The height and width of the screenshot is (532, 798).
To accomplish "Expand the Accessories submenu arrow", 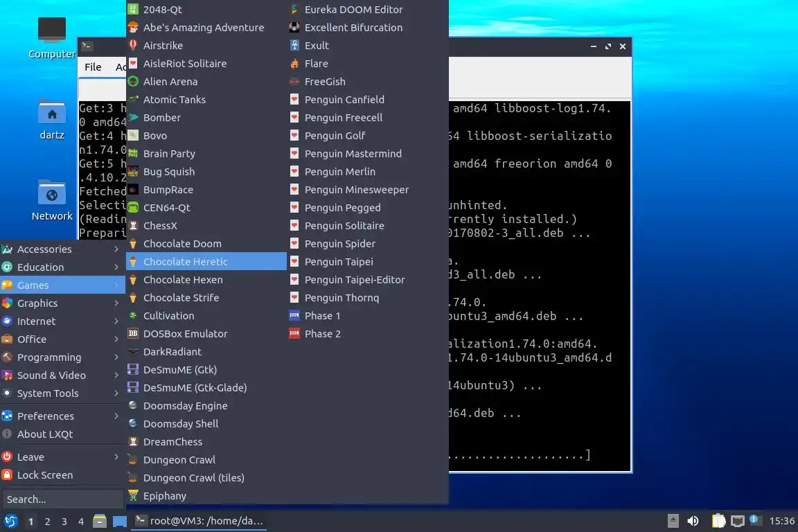I will [116, 249].
